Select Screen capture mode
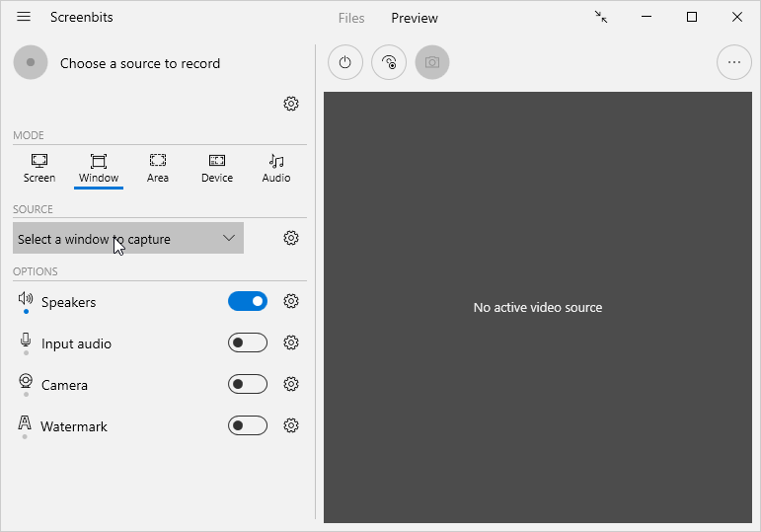 point(39,169)
